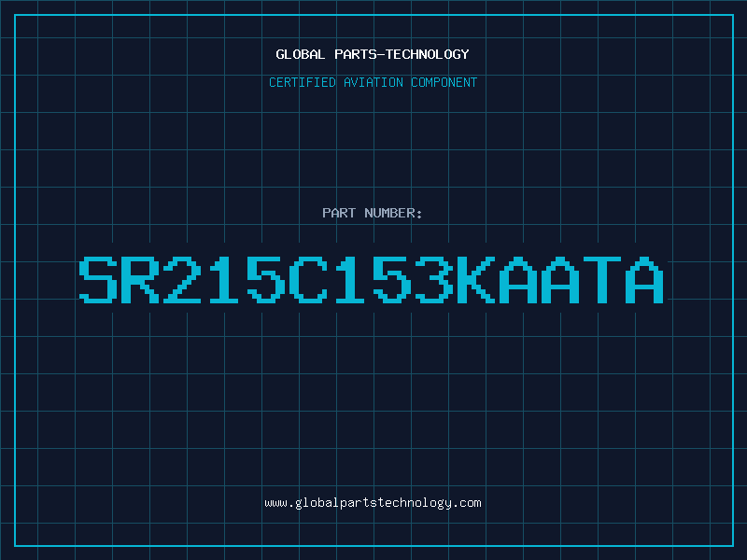Viewport: 747px width, 560px height.
Task: Open the www.globalpartstechnology.com link
Action: click(x=373, y=503)
